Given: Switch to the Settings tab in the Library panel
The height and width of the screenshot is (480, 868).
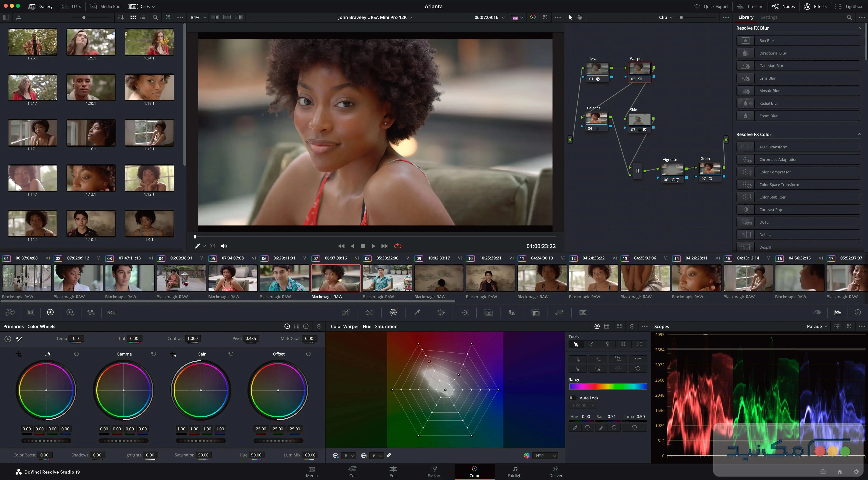Looking at the screenshot, I should 769,17.
